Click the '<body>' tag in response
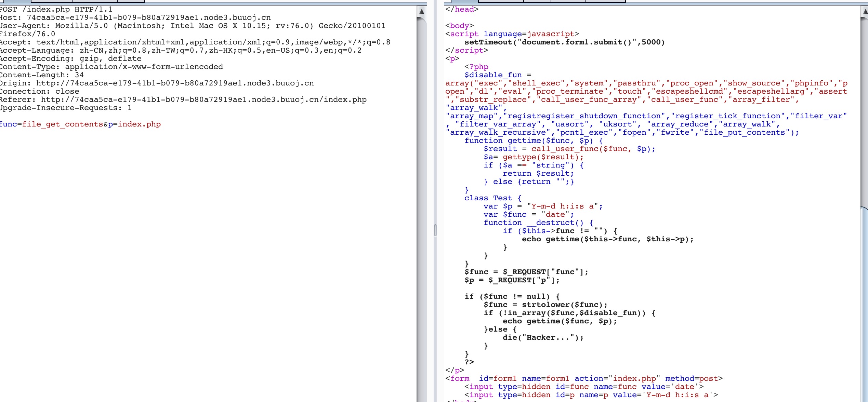 click(x=460, y=26)
